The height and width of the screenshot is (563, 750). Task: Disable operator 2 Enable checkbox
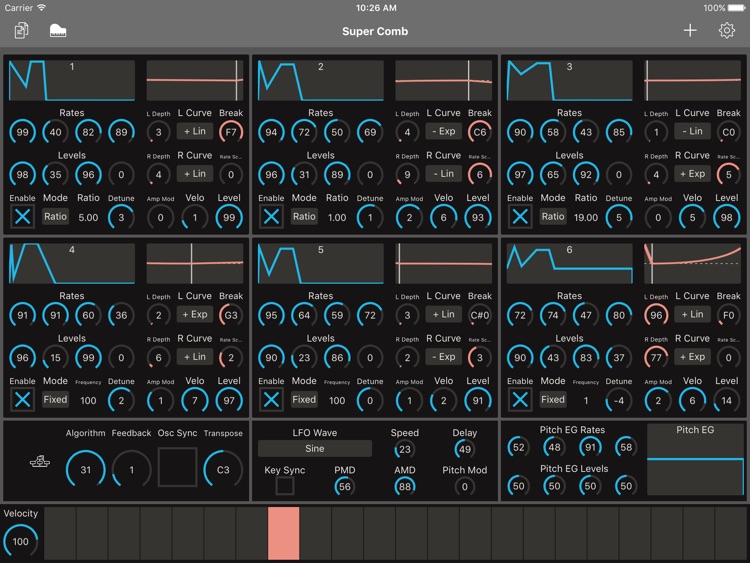coord(271,217)
